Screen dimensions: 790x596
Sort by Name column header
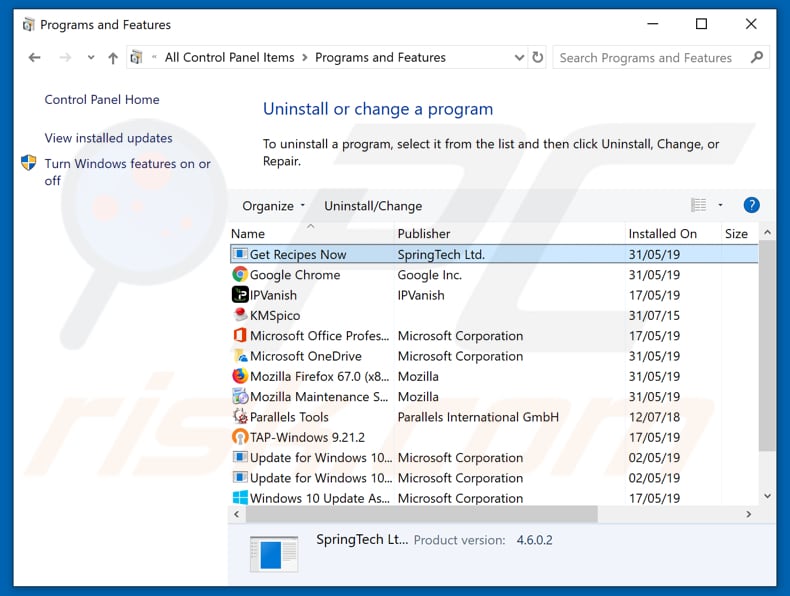click(311, 234)
